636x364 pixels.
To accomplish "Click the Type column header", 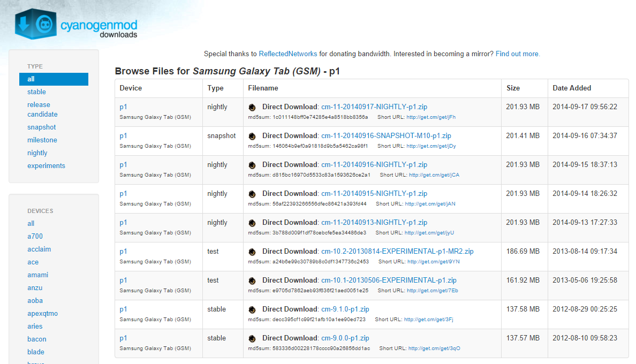I will click(215, 88).
